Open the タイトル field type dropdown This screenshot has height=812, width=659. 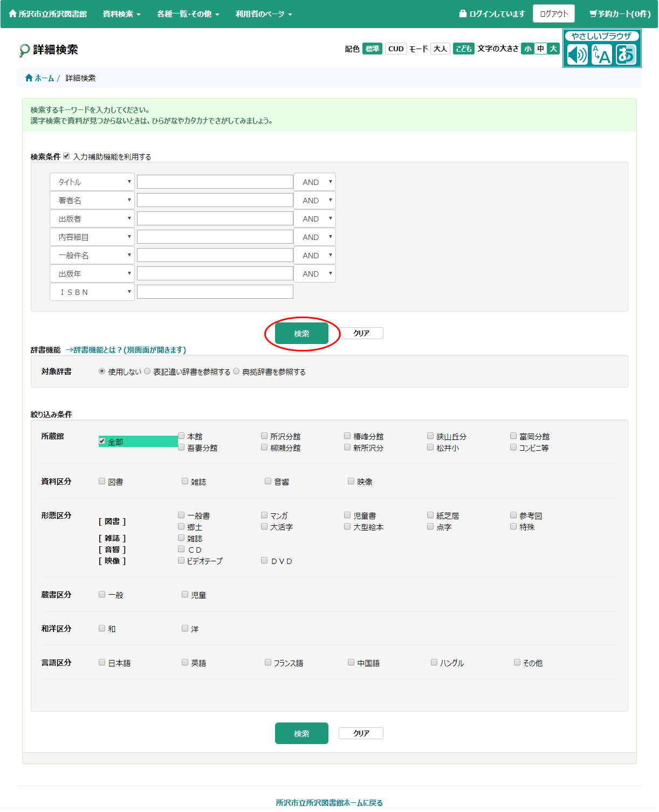[x=92, y=182]
